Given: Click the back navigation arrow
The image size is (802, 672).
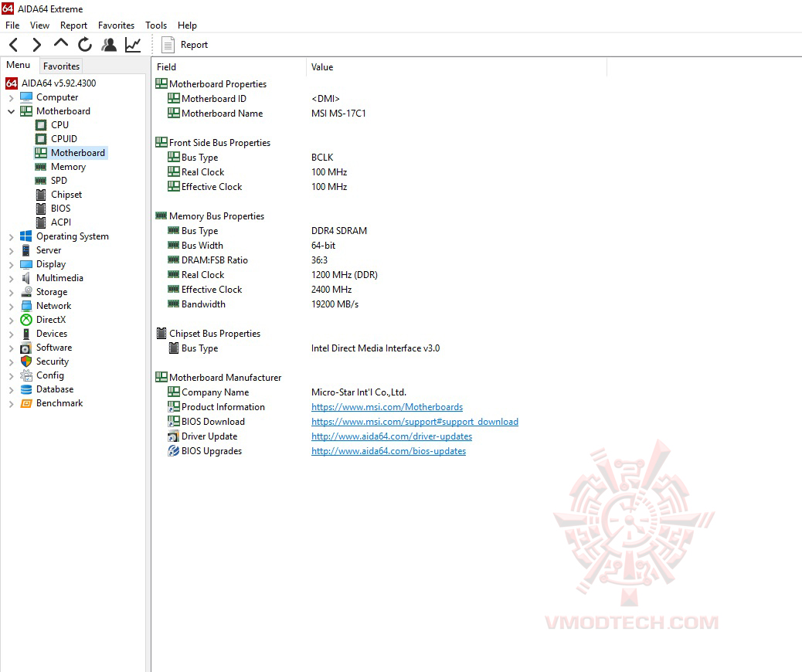Looking at the screenshot, I should click(12, 45).
